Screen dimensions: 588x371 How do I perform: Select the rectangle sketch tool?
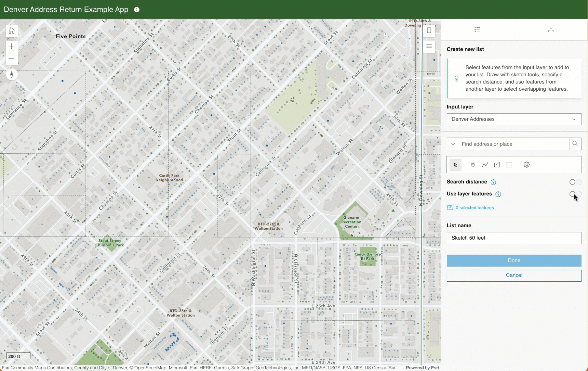coord(509,165)
